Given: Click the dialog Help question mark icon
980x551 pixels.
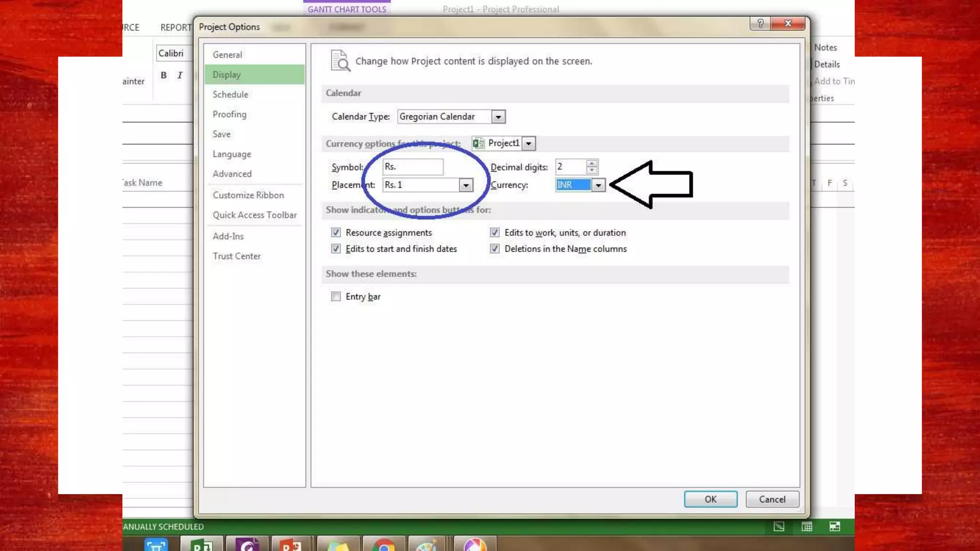Looking at the screenshot, I should point(760,23).
